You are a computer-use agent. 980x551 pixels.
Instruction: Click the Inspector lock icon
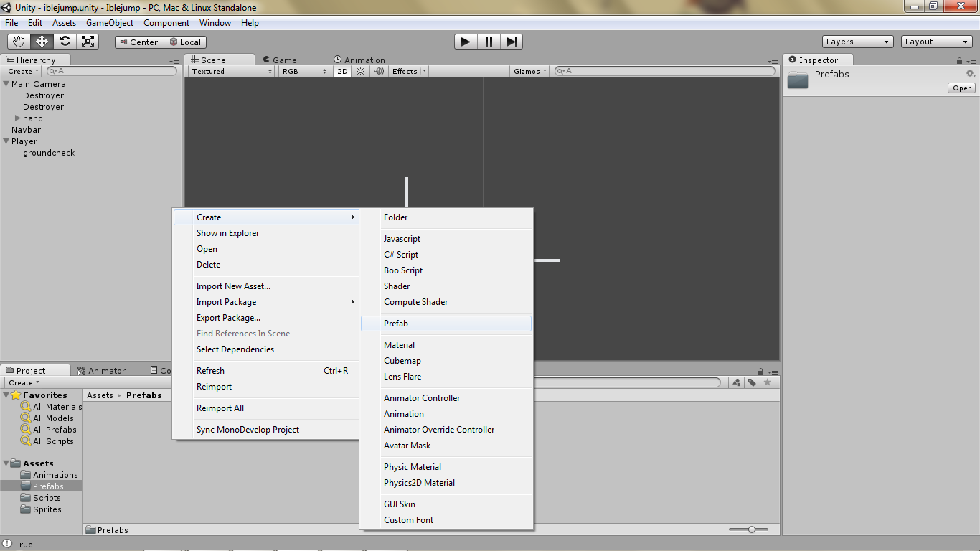(958, 60)
